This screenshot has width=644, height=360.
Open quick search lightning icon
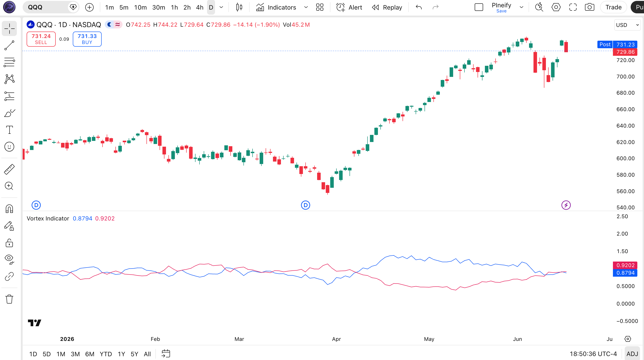[539, 7]
